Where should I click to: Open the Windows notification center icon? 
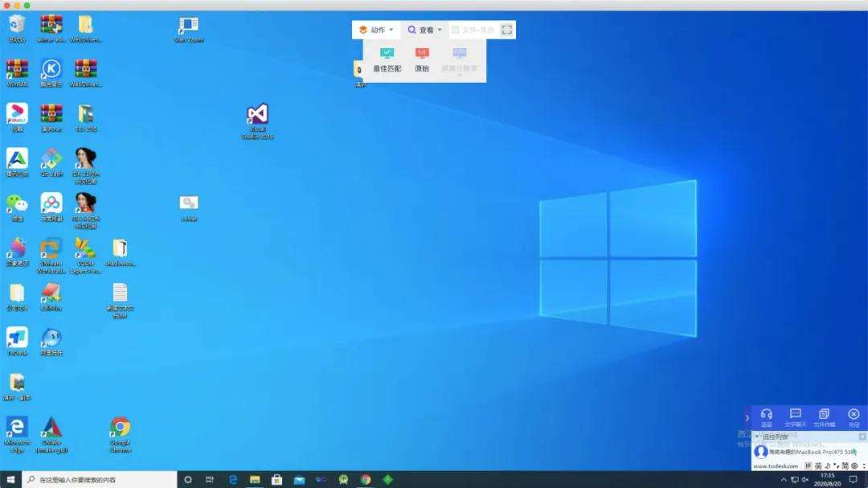point(853,480)
